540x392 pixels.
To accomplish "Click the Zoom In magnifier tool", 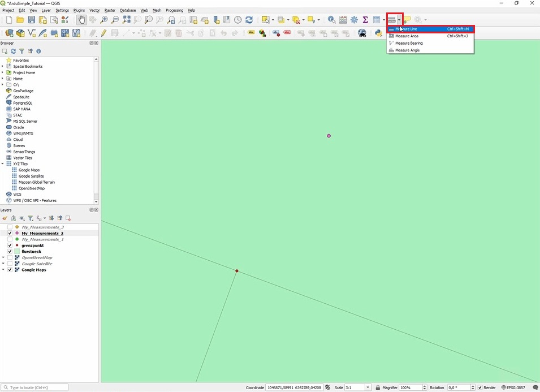I will pos(104,20).
